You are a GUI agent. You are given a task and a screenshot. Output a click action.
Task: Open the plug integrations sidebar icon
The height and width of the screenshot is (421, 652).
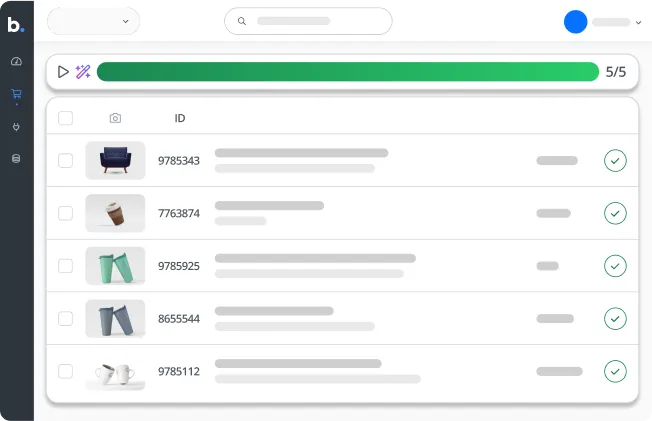(x=16, y=127)
